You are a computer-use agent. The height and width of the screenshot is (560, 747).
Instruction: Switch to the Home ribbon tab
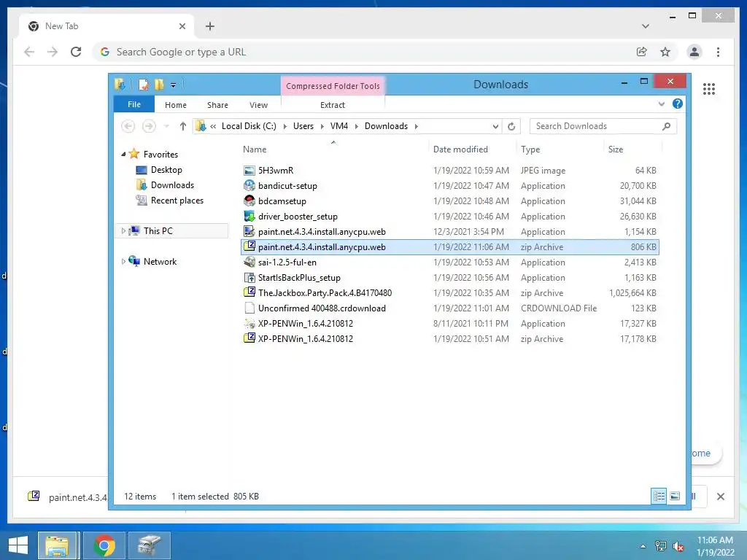click(175, 105)
